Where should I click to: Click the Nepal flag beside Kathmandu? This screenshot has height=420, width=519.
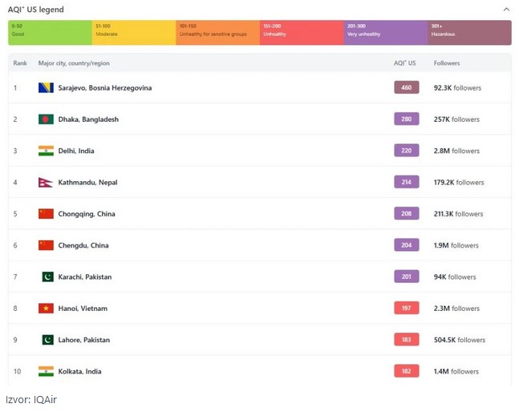point(45,183)
